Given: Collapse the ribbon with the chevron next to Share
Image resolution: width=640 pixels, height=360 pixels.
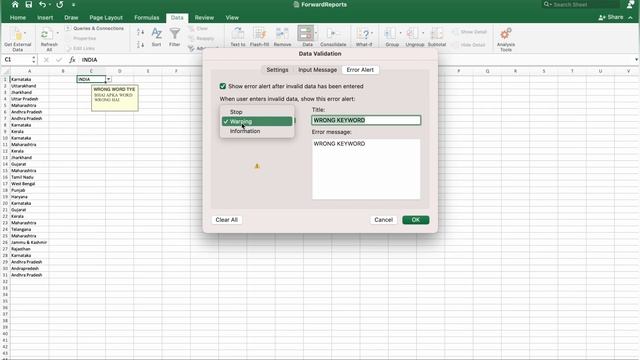Looking at the screenshot, I should tap(631, 18).
